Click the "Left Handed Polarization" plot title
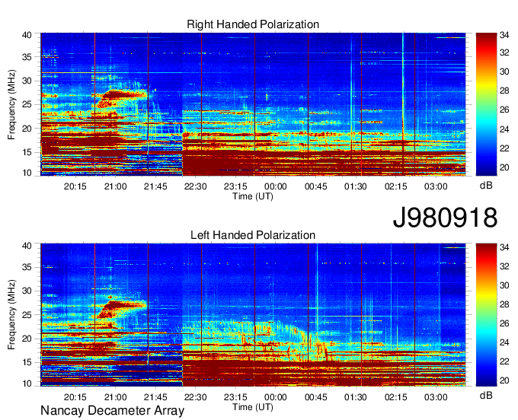The width and height of the screenshot is (518, 420). pyautogui.click(x=253, y=235)
